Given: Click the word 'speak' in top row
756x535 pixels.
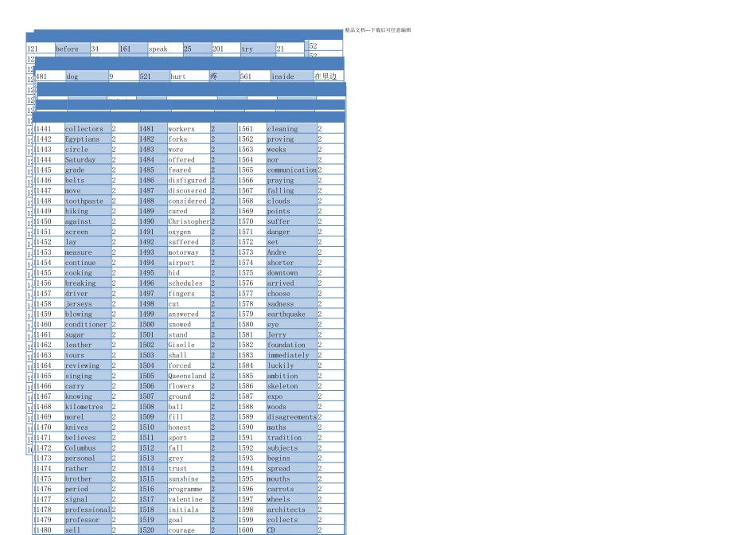Looking at the screenshot, I should (158, 49).
